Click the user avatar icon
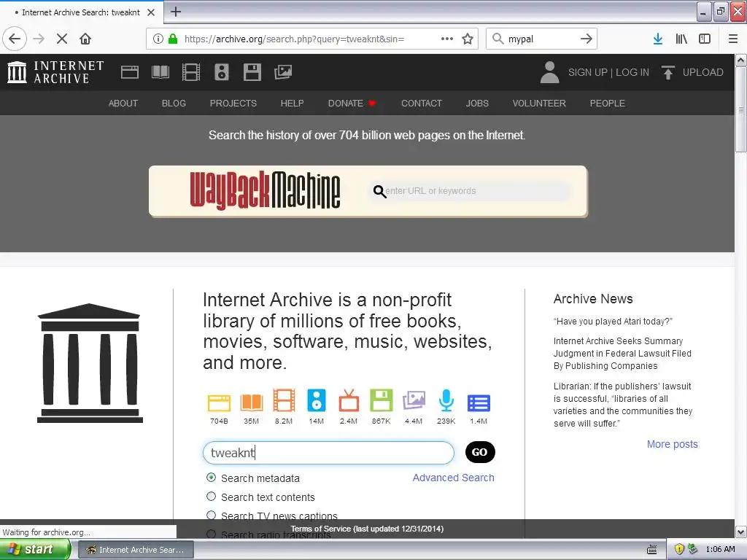The image size is (747, 560). (550, 72)
